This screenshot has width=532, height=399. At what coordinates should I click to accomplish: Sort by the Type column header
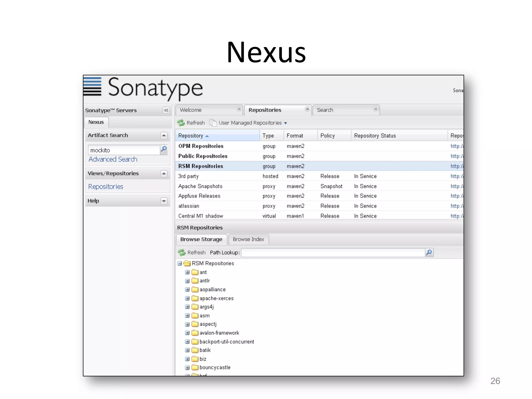pyautogui.click(x=272, y=136)
